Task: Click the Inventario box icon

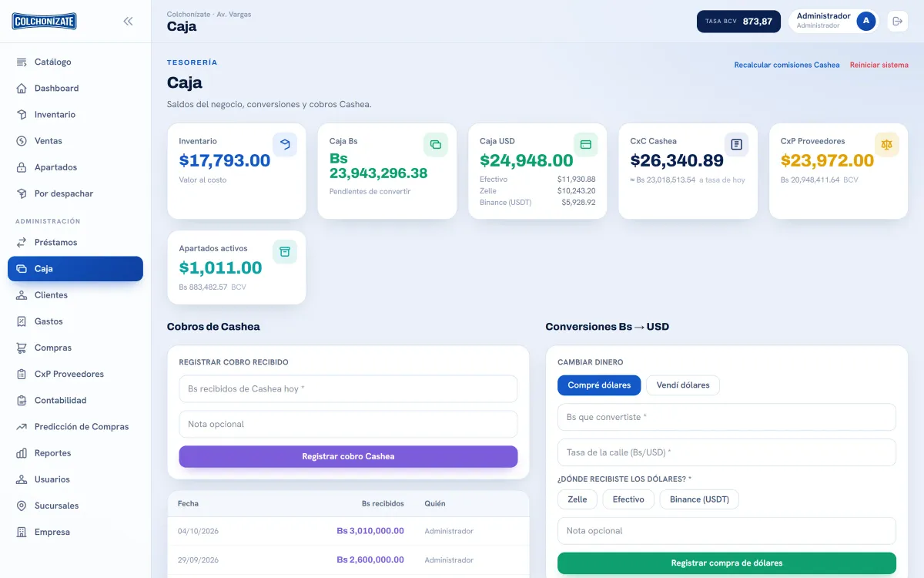Action: point(22,114)
